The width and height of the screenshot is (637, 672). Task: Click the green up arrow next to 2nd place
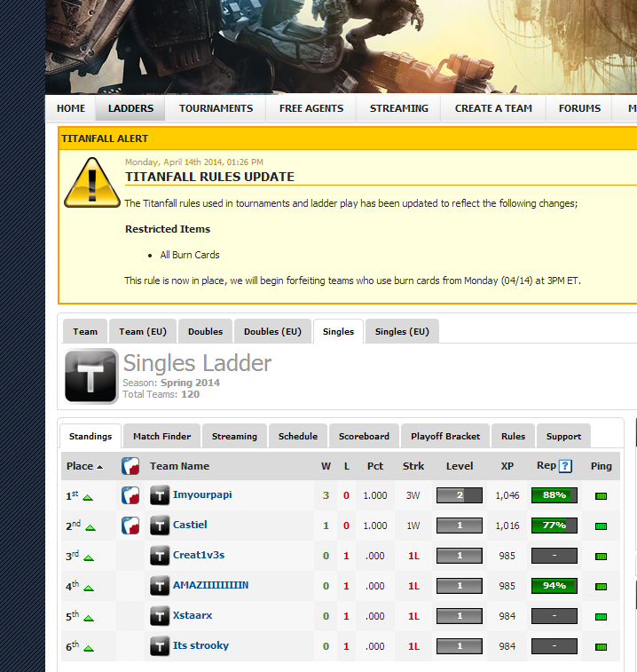(x=90, y=528)
